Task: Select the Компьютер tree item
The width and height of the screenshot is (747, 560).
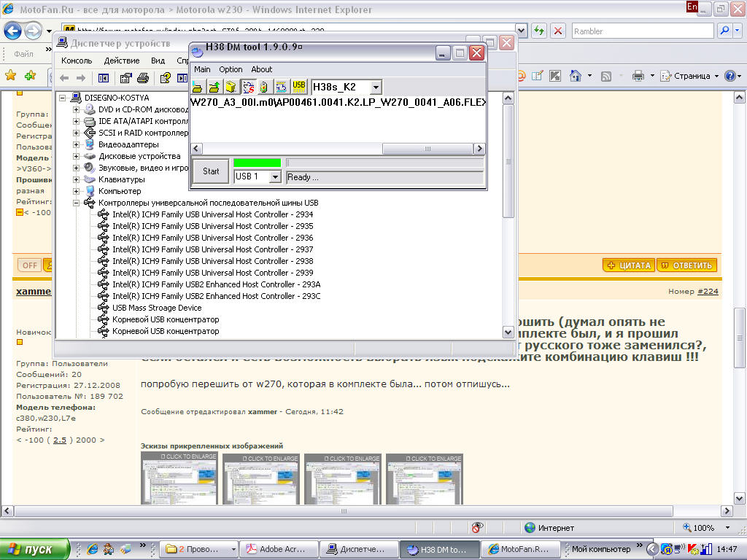Action: [120, 192]
